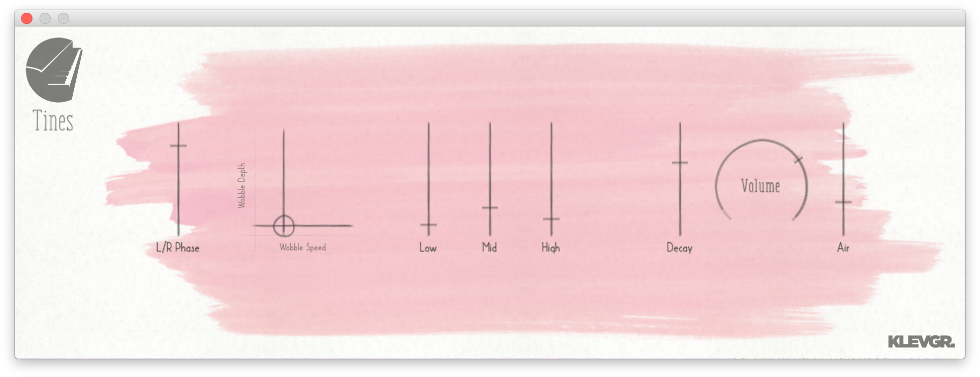
Task: Click the Tines piano logo icon
Action: 54,70
